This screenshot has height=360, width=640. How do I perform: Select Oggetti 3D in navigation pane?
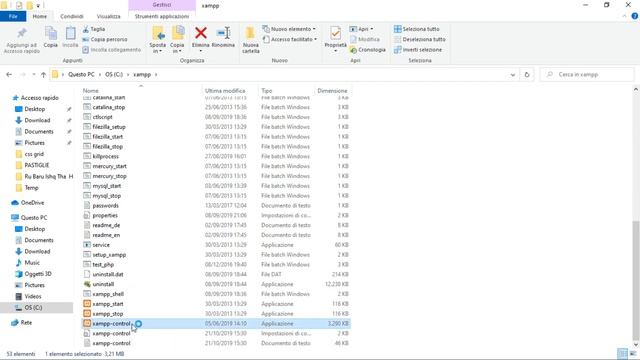[x=38, y=274]
